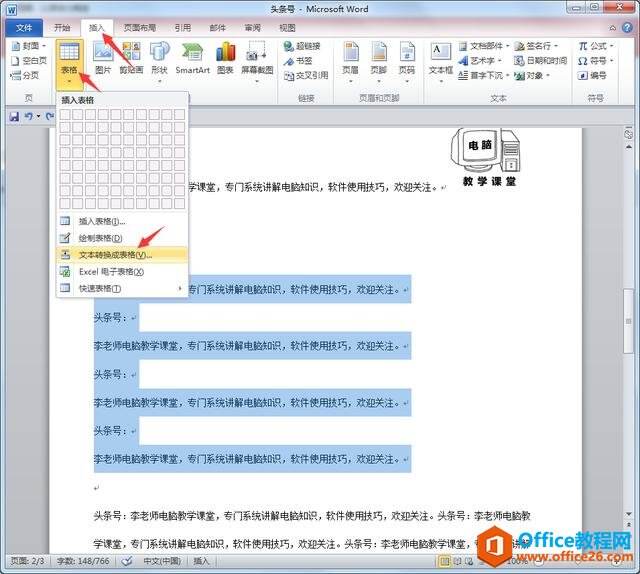Image resolution: width=640 pixels, height=574 pixels.
Task: Click the vertical scrollbar thumb
Action: (629, 321)
